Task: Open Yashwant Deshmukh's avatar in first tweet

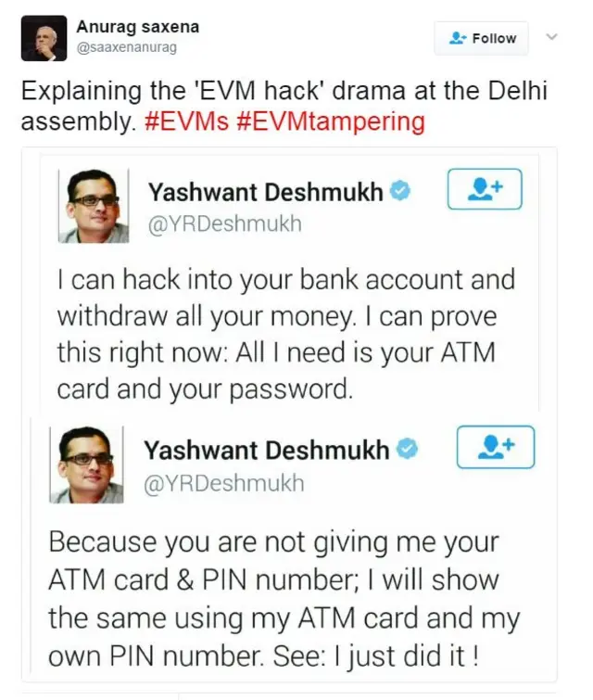Action: 94,206
